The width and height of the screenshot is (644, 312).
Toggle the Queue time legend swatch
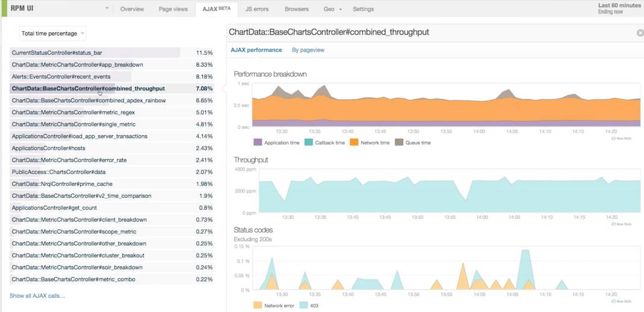(400, 142)
